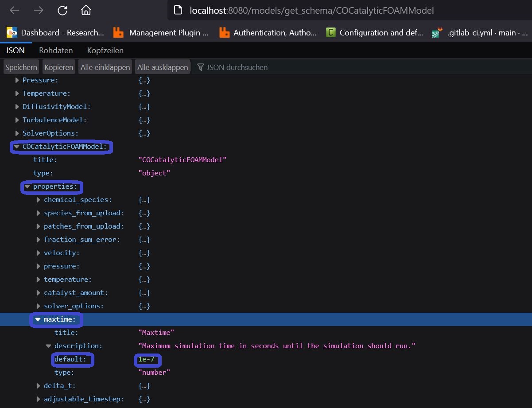Collapse the properties node
Image resolution: width=532 pixels, height=408 pixels.
[x=27, y=187]
